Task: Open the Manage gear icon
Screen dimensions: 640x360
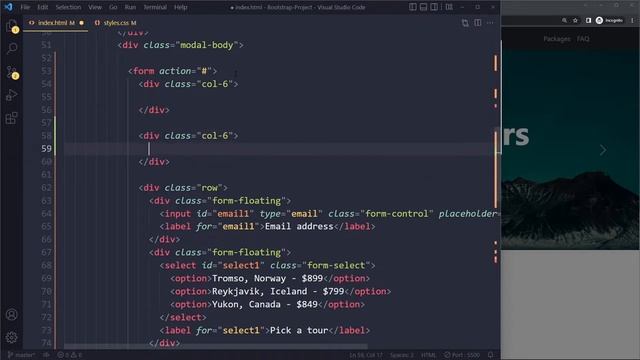Action: [x=11, y=337]
